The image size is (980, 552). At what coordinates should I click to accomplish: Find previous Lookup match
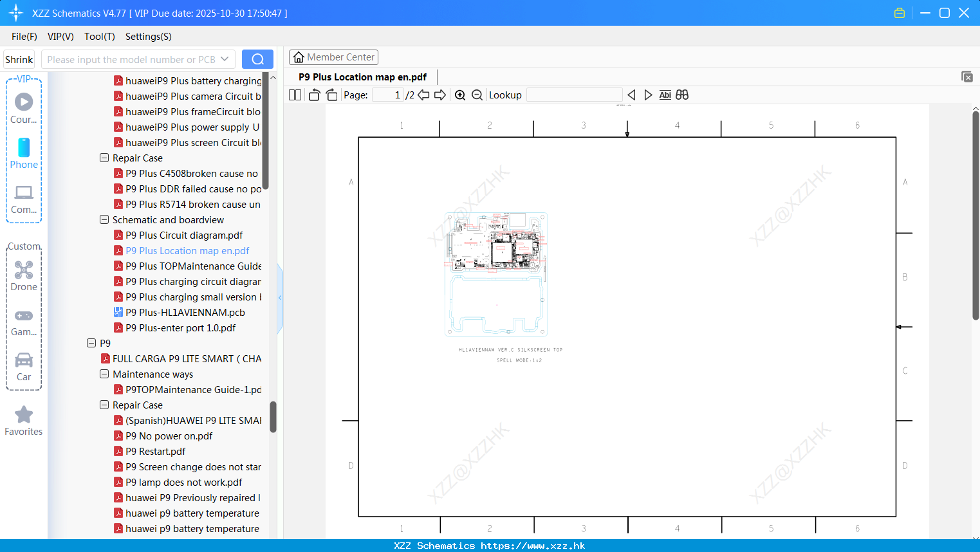[x=631, y=95]
